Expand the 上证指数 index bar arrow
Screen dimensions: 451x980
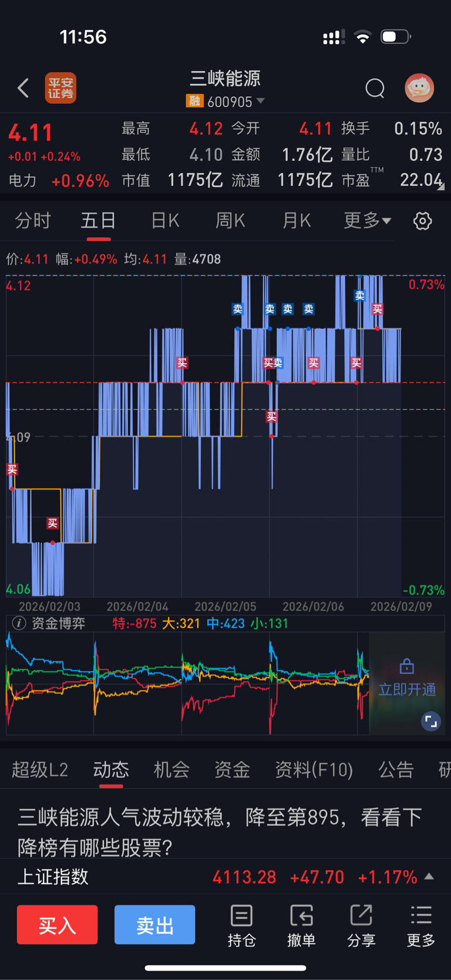click(x=429, y=876)
